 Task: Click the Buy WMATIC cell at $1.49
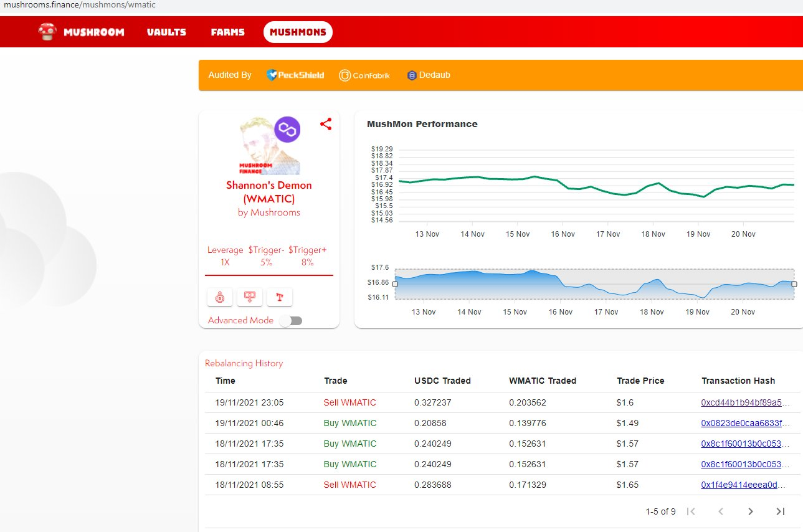350,423
